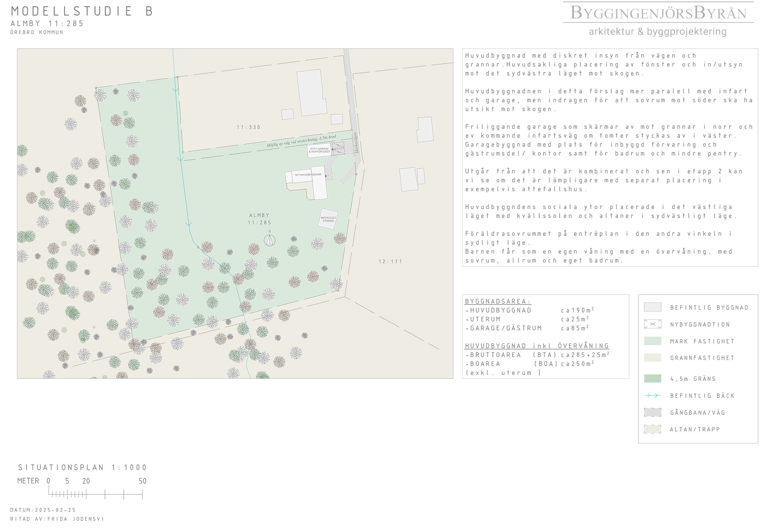Image resolution: width=760 pixels, height=532 pixels.
Task: Click the north arrow compass symbol
Action: (x=270, y=240)
